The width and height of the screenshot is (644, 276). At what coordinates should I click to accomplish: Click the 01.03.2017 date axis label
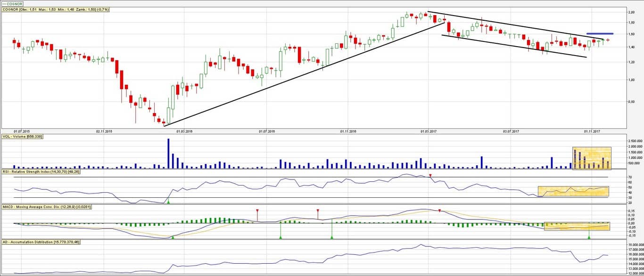(x=429, y=131)
